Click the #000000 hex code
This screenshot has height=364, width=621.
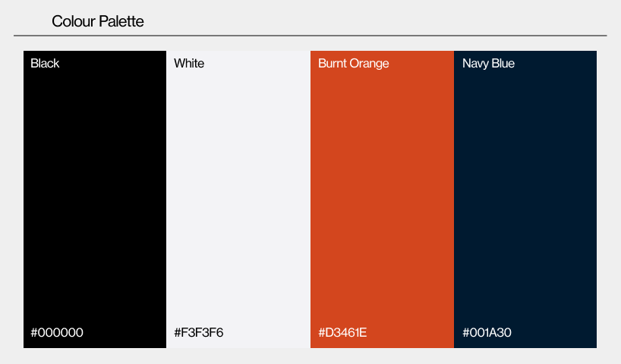coord(57,332)
